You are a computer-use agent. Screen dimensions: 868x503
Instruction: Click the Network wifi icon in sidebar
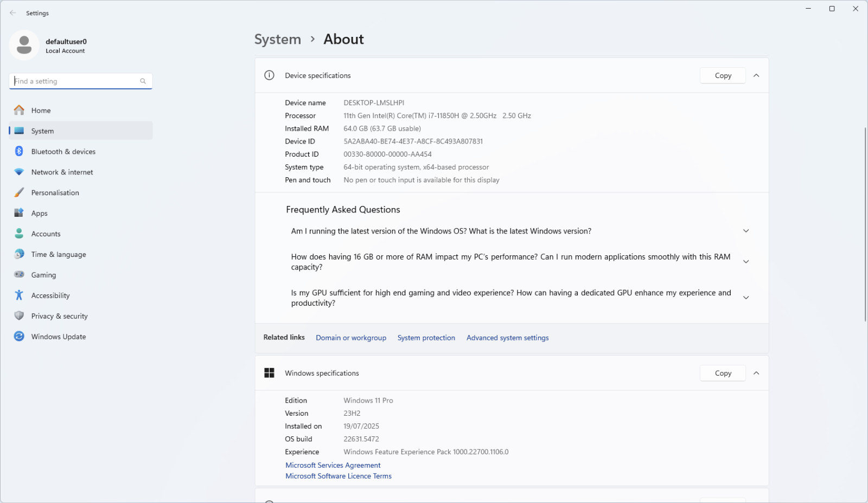19,172
